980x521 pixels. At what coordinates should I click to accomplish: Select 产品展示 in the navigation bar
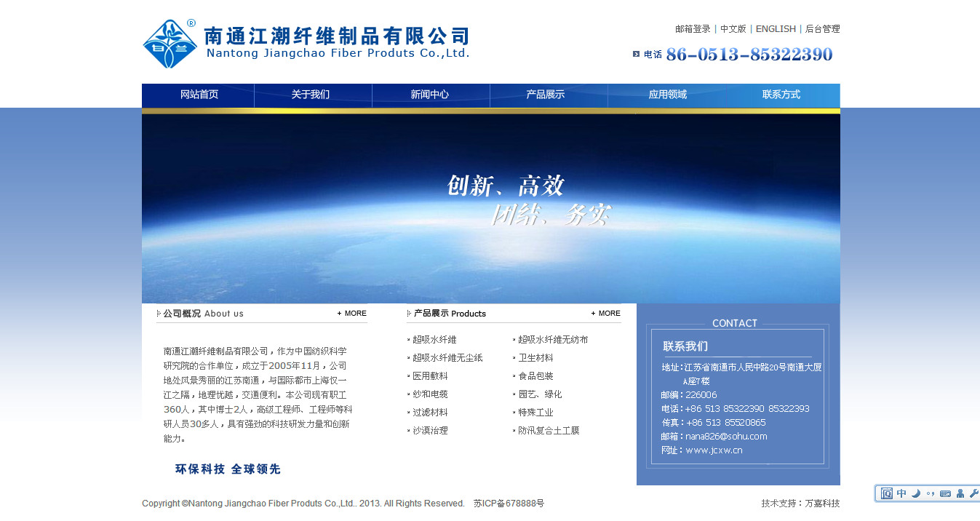click(x=546, y=95)
